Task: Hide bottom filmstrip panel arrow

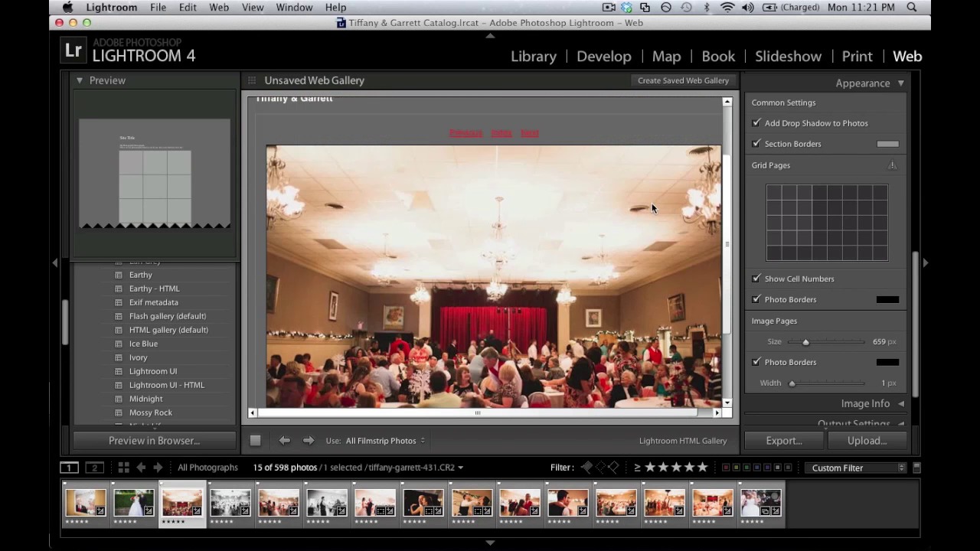Action: 490,543
